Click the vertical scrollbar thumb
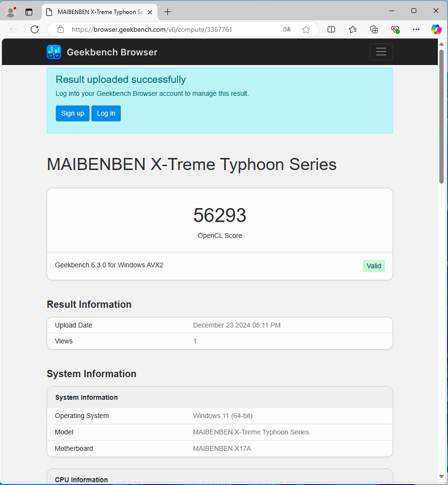Image resolution: width=448 pixels, height=485 pixels. (x=442, y=116)
